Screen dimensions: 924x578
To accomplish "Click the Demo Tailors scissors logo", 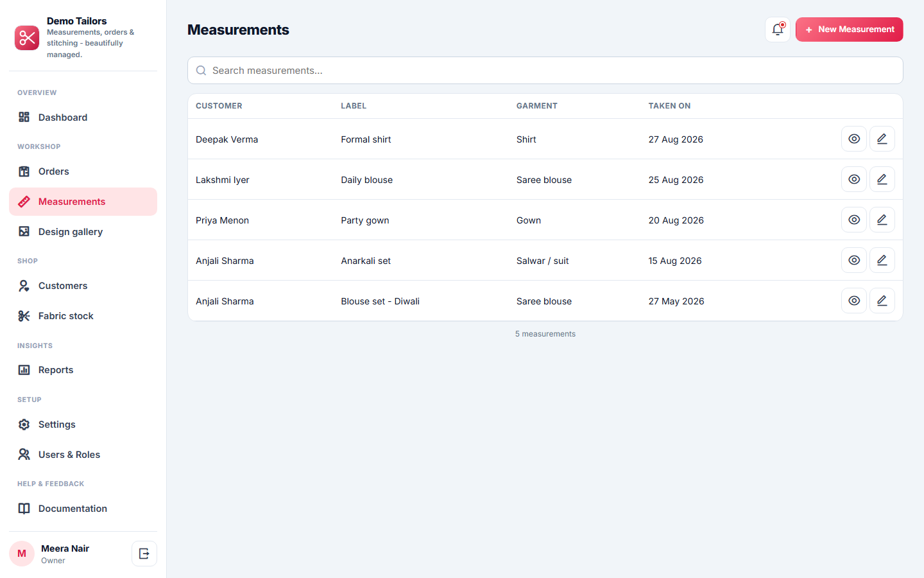I will point(27,38).
